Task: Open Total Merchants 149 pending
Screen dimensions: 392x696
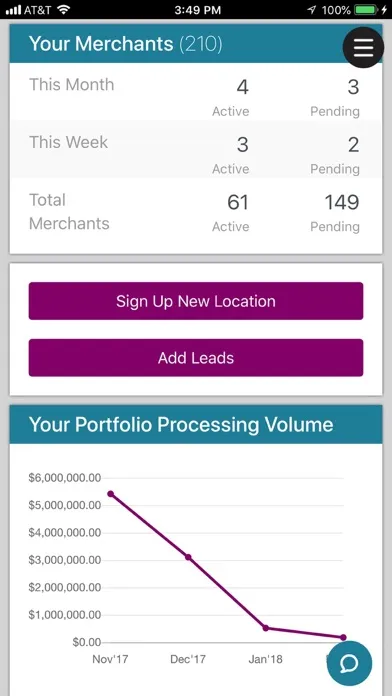Action: point(342,202)
